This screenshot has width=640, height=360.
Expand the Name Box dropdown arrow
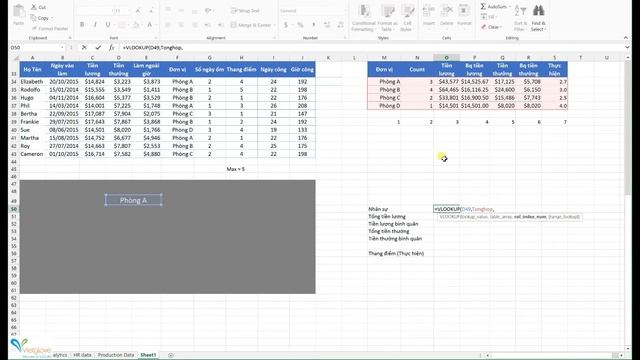[62, 48]
